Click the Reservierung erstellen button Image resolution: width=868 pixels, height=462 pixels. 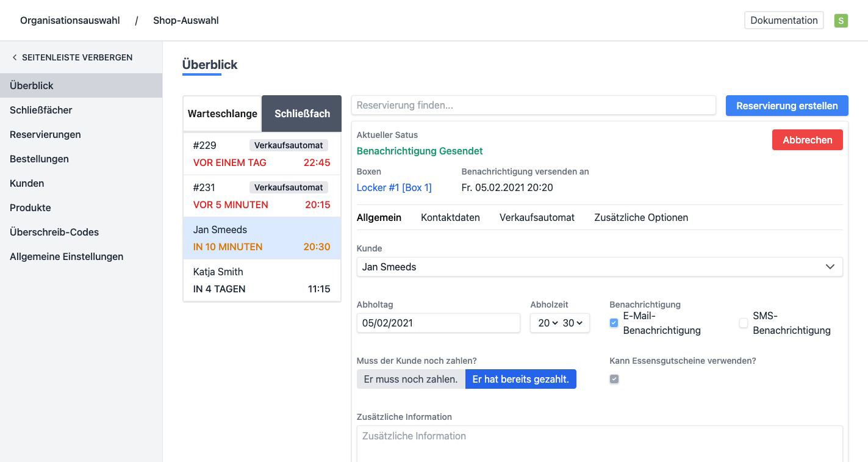coord(786,106)
